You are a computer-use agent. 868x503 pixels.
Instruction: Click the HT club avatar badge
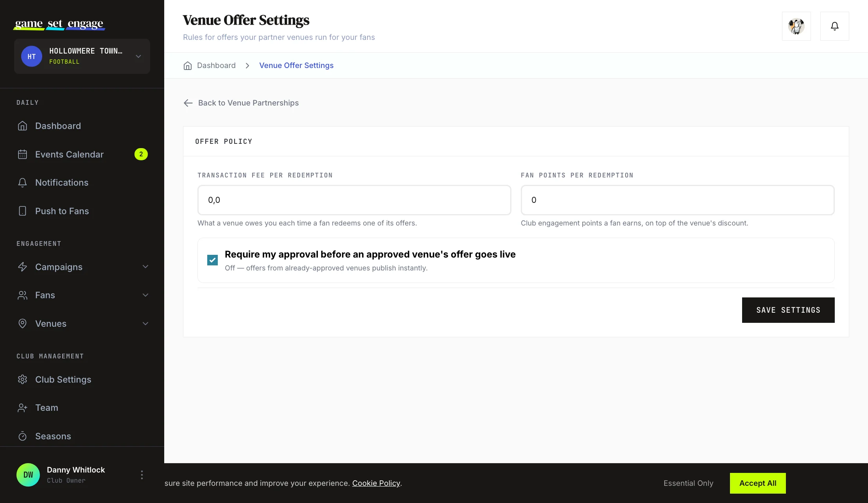pyautogui.click(x=32, y=56)
